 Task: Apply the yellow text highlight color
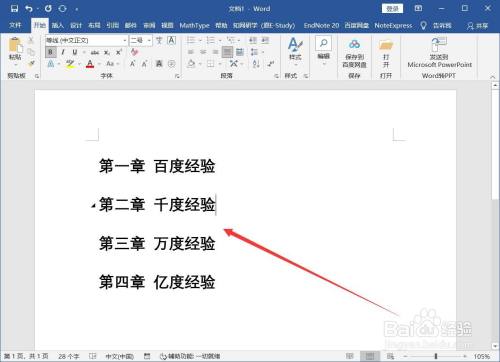(70, 64)
